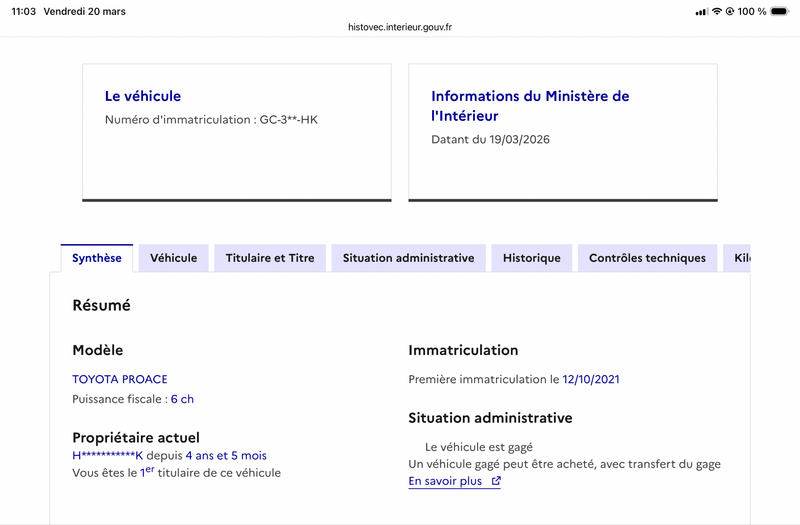
Task: Click the Résumé section heading
Action: (102, 305)
